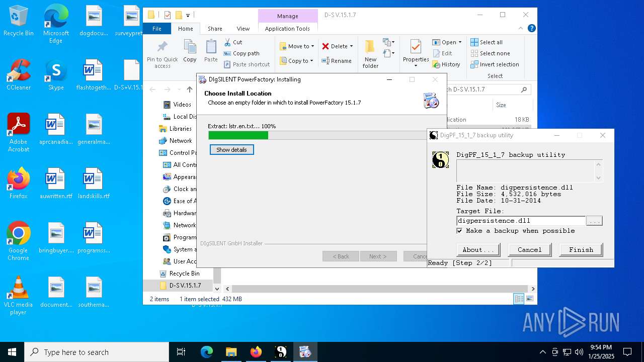Screen dimensions: 644x362
Task: Select Manage contextual tab
Action: [287, 16]
